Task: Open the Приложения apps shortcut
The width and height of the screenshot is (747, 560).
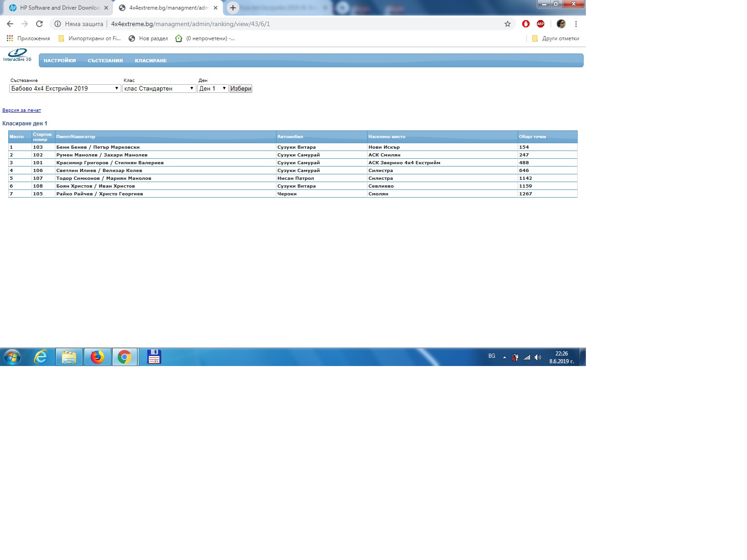Action: [x=28, y=38]
